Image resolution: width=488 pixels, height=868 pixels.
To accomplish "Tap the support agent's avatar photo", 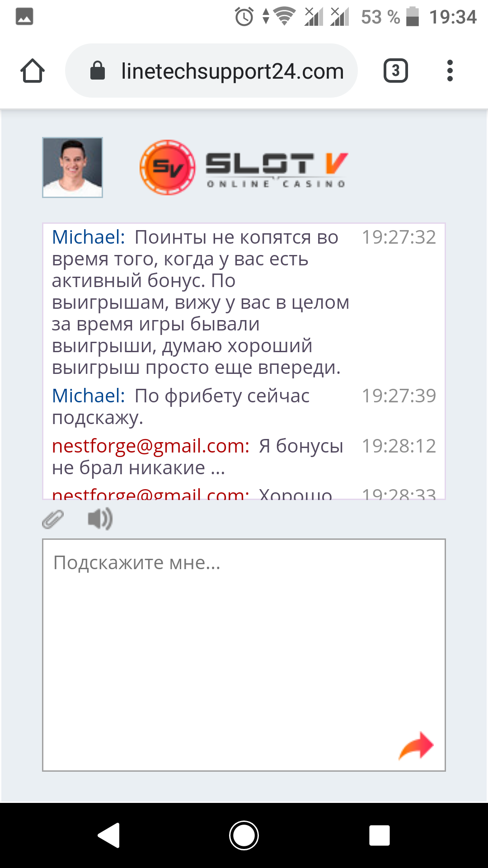I will point(72,167).
